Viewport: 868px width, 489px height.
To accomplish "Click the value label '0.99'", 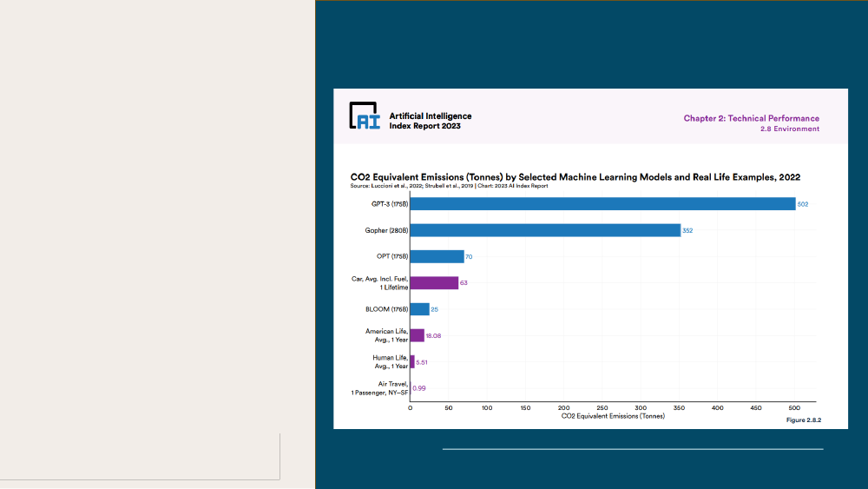I will (x=419, y=388).
